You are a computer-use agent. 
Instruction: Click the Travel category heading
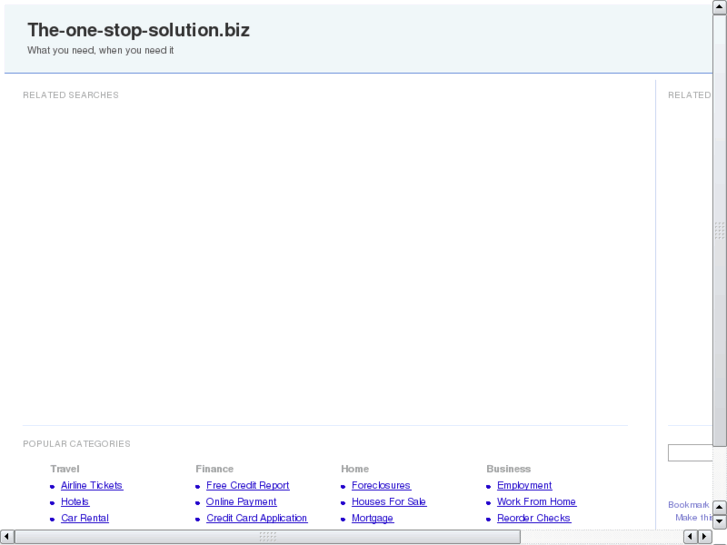(x=65, y=469)
